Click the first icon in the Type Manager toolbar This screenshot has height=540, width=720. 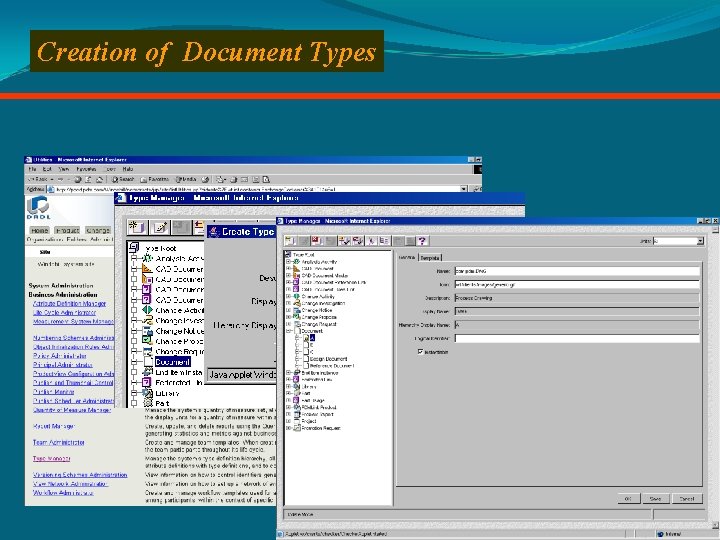[x=289, y=241]
